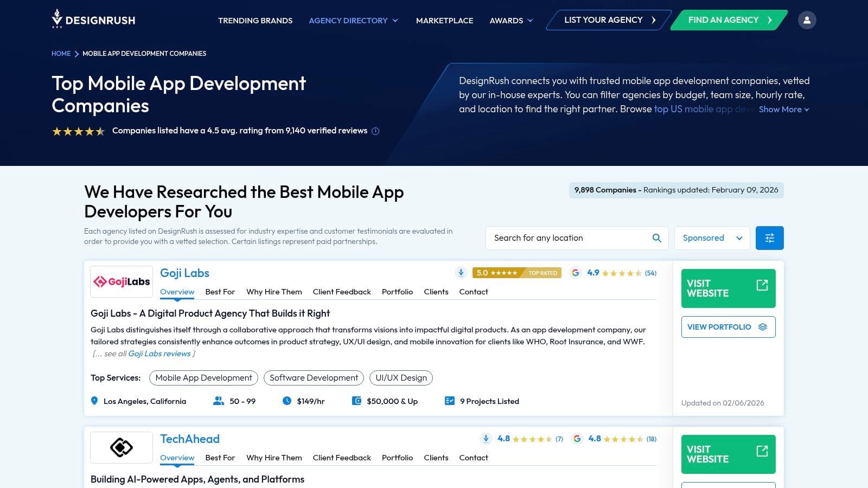The width and height of the screenshot is (868, 488).
Task: Click the external link icon on Goji Labs Visit Website
Action: tap(762, 285)
